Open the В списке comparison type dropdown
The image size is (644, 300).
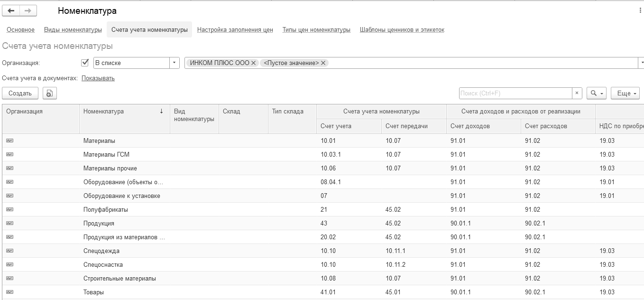coord(175,63)
